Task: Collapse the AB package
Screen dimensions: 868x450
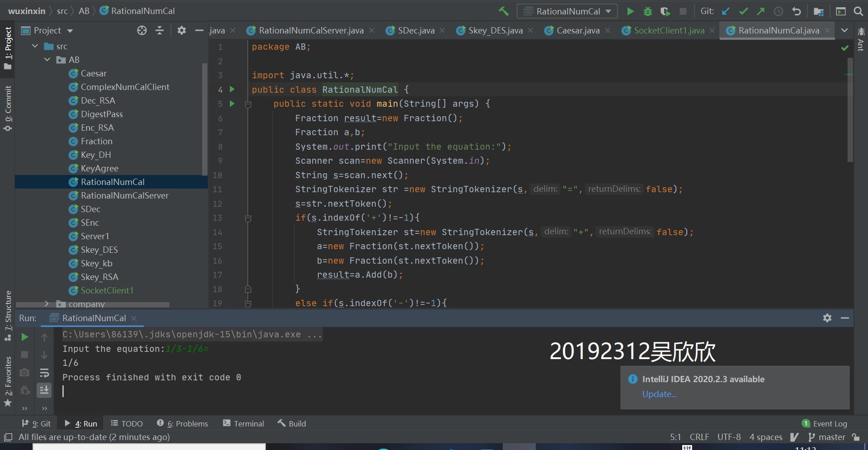Action: pos(47,60)
